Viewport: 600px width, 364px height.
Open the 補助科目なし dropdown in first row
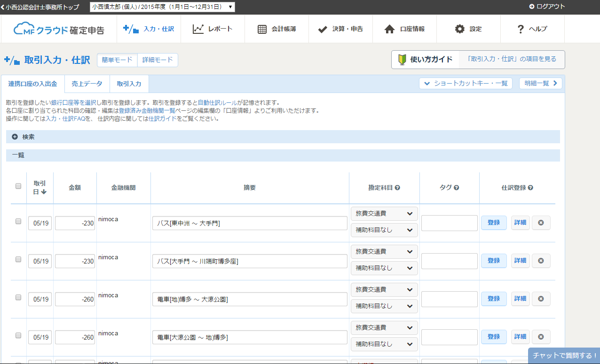[x=384, y=230]
